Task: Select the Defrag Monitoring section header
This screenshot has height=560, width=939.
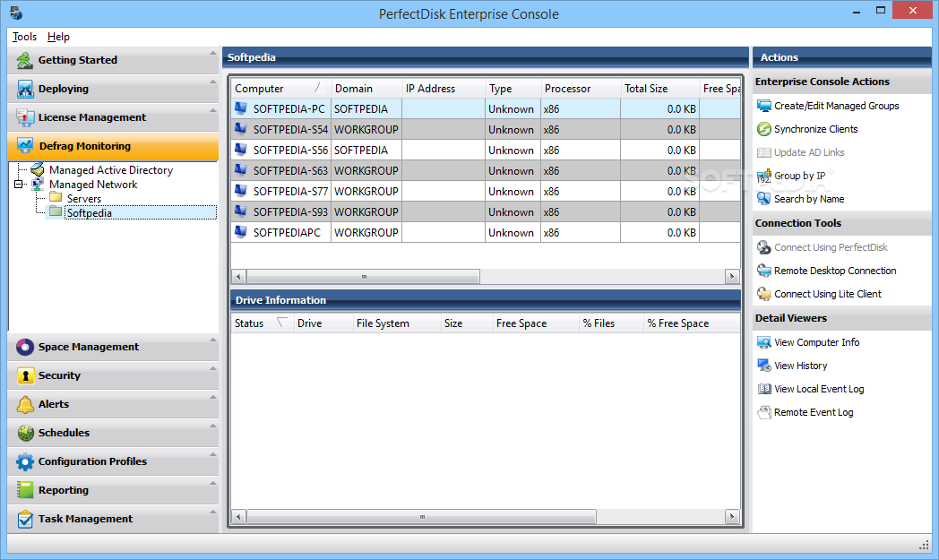Action: click(x=113, y=146)
